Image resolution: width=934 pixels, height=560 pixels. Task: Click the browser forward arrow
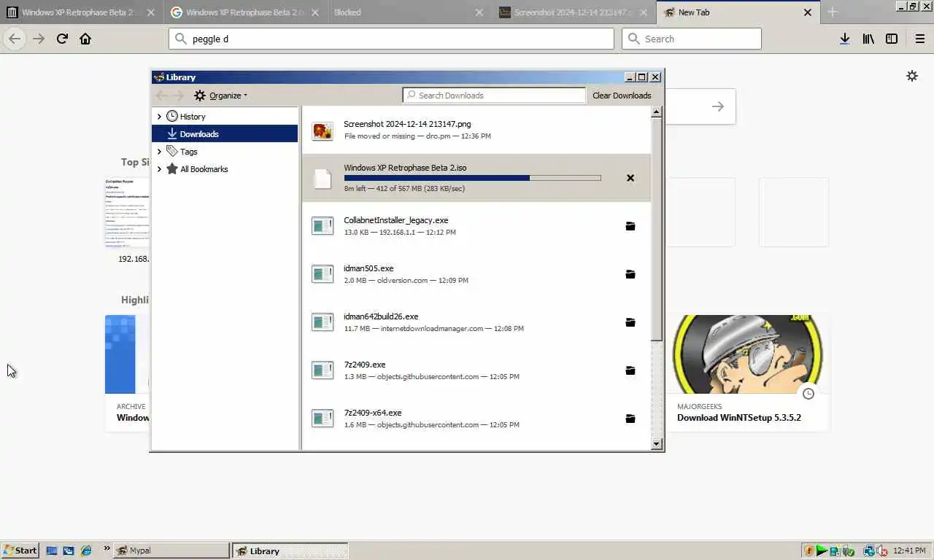click(39, 39)
